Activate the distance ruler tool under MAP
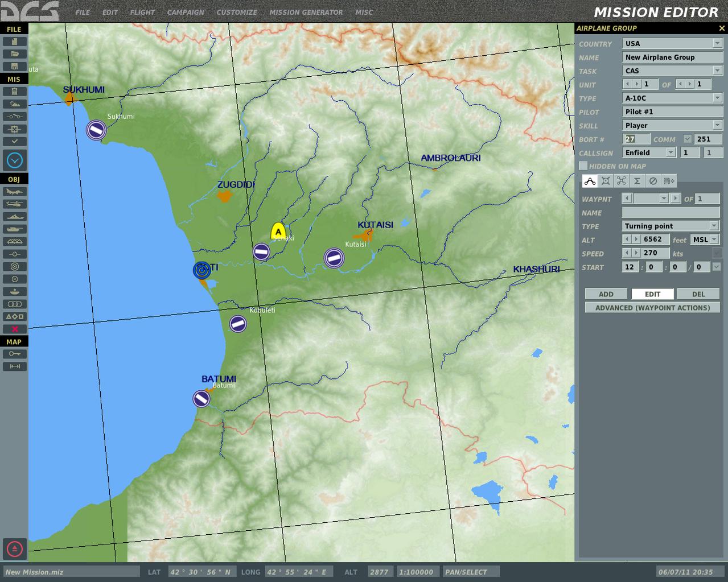This screenshot has width=728, height=582. [x=14, y=366]
